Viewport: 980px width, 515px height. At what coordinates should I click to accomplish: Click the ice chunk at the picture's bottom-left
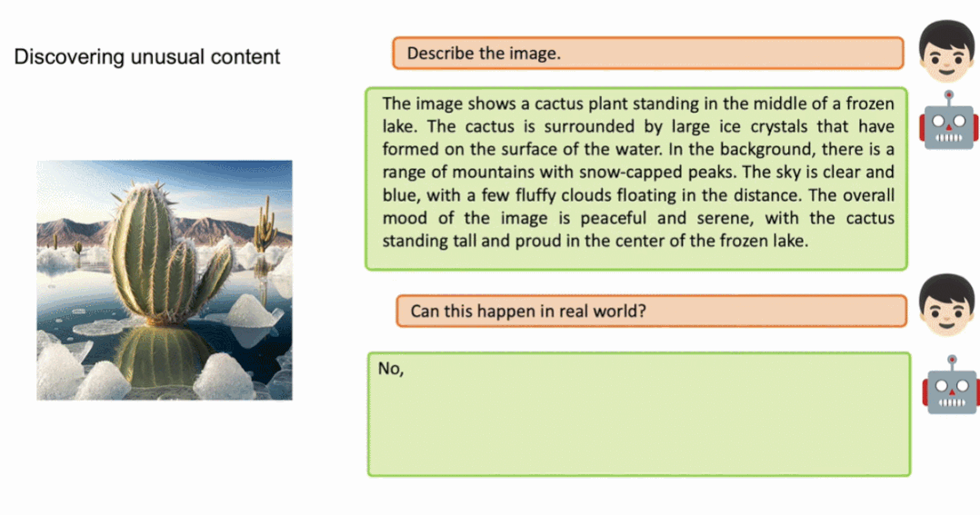point(59,370)
